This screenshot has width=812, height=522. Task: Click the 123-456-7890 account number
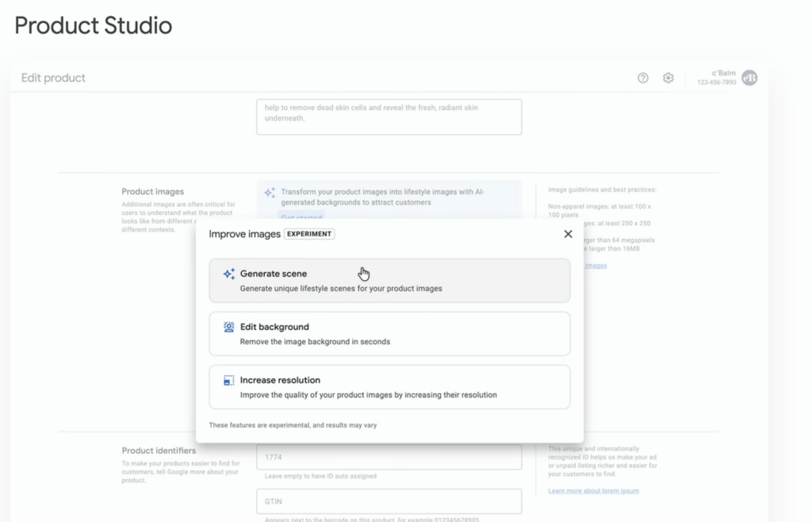click(x=717, y=83)
